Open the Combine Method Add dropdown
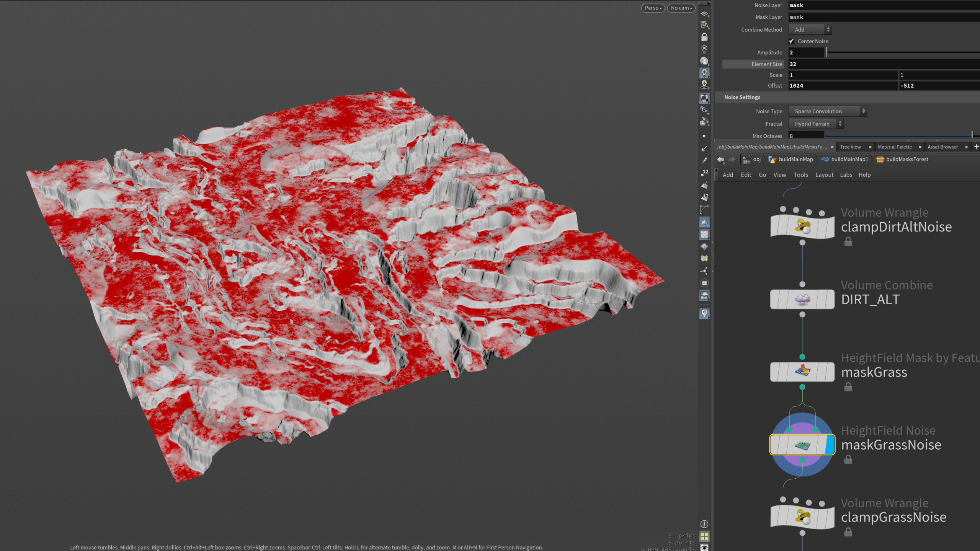Image resolution: width=980 pixels, height=551 pixels. [x=809, y=29]
